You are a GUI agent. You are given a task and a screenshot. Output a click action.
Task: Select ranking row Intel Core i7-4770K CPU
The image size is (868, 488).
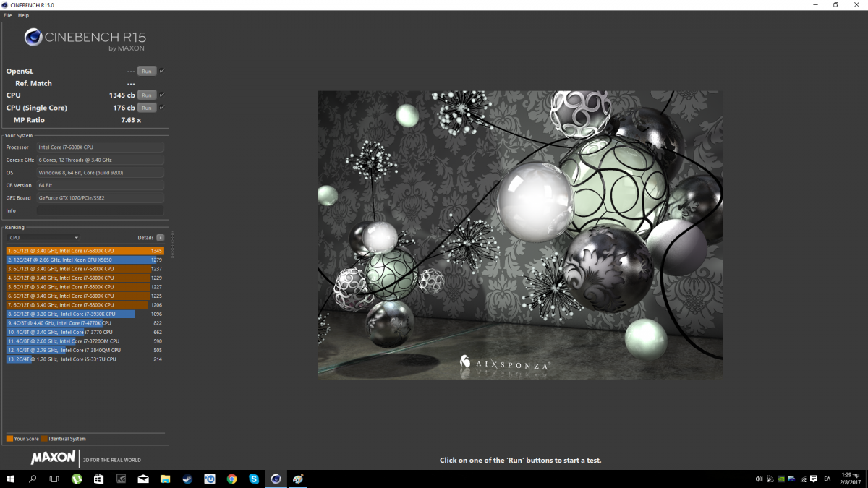(x=85, y=323)
